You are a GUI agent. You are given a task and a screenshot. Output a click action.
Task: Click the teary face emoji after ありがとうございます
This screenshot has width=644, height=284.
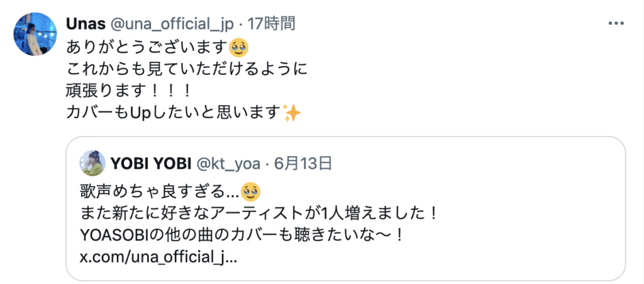coord(238,49)
